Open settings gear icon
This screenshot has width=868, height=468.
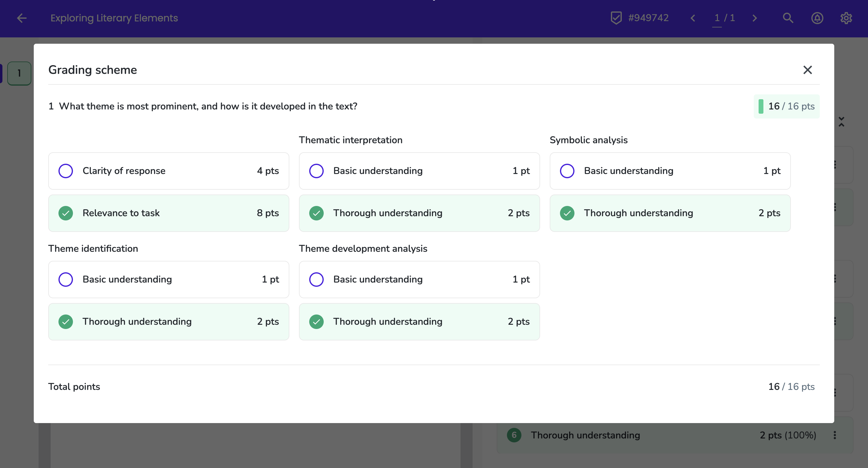(x=846, y=18)
